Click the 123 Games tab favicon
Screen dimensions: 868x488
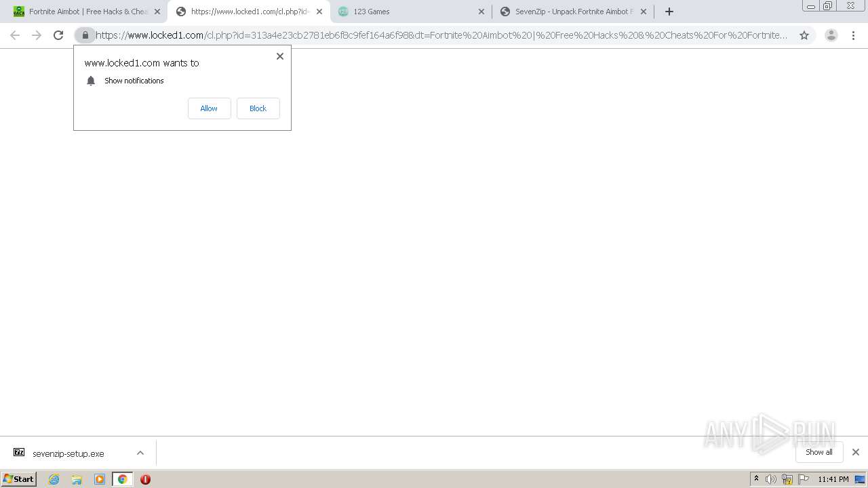pyautogui.click(x=343, y=12)
